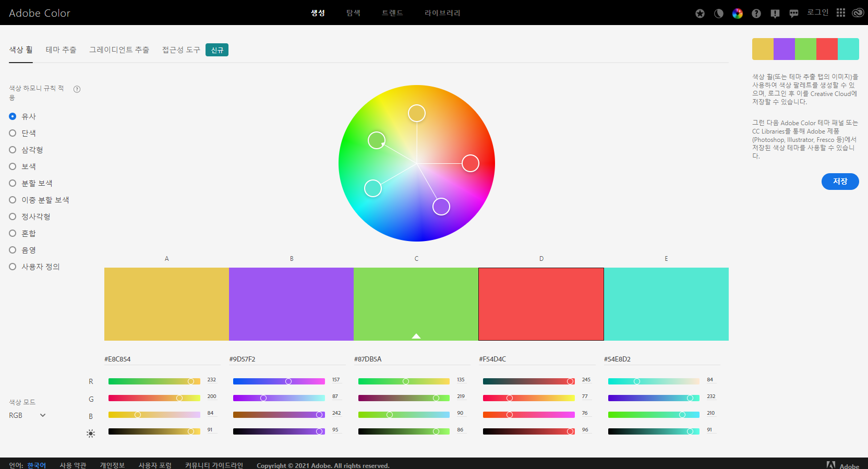Click the R slider for color A
The height and width of the screenshot is (469, 868).
pos(154,381)
